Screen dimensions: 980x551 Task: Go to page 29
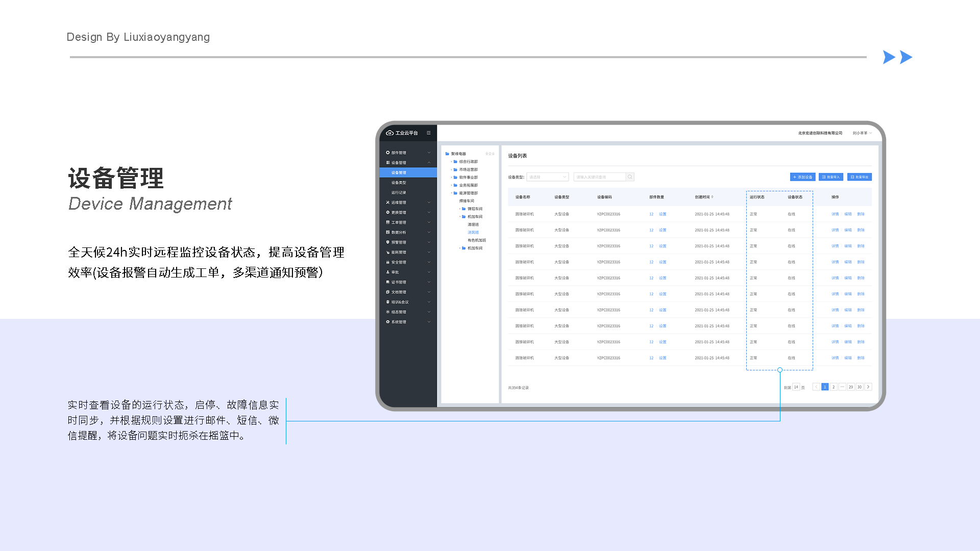pyautogui.click(x=851, y=387)
